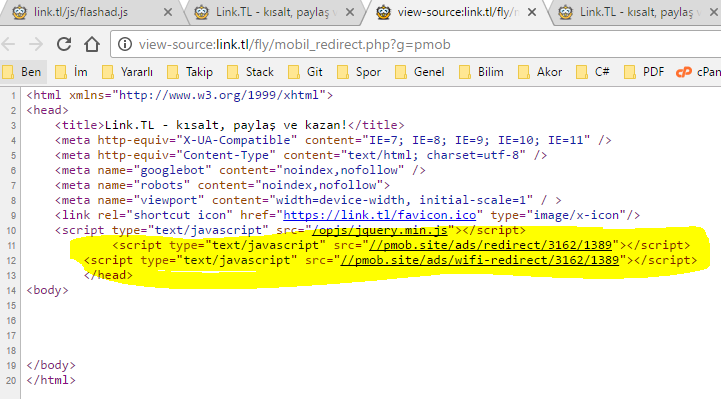Switch to the last Link.TL - kısalt tab

click(637, 12)
